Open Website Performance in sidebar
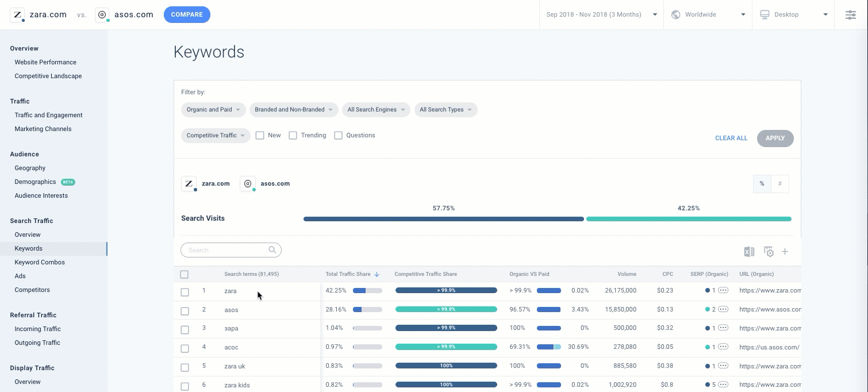868x392 pixels. [x=45, y=62]
